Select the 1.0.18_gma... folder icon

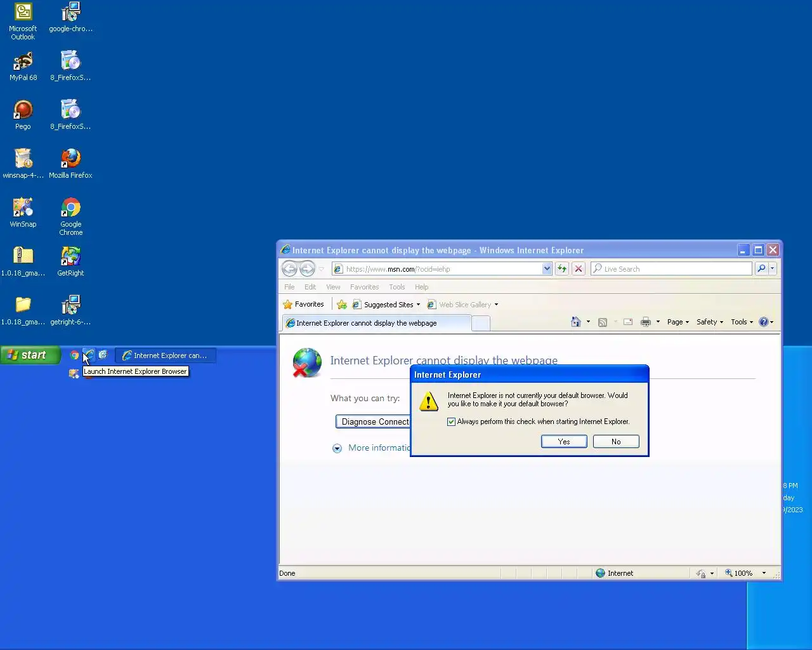click(x=23, y=310)
